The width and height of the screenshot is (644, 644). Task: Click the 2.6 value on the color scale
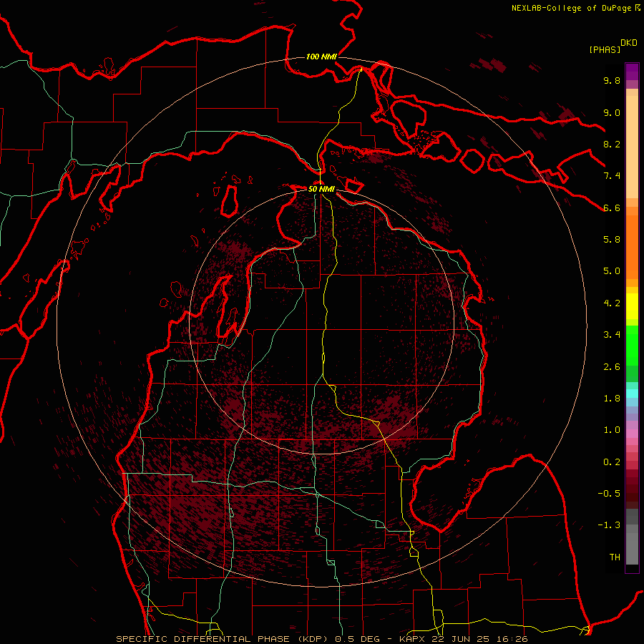click(612, 367)
